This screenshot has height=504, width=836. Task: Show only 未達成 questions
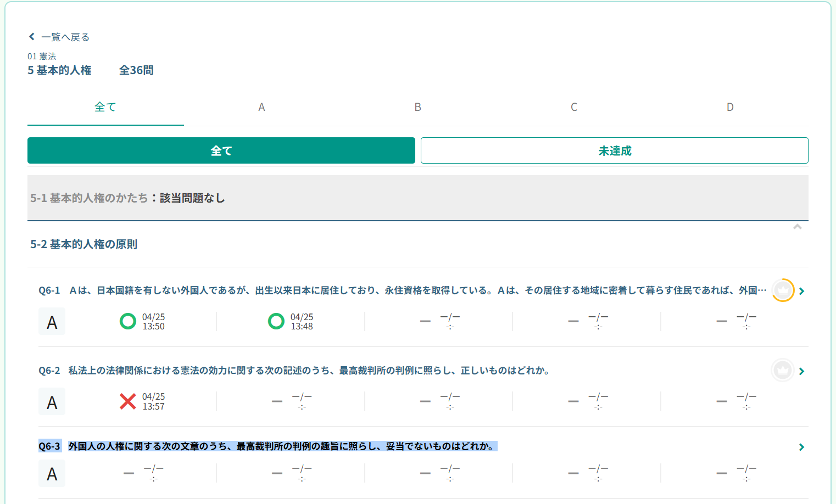tap(614, 150)
